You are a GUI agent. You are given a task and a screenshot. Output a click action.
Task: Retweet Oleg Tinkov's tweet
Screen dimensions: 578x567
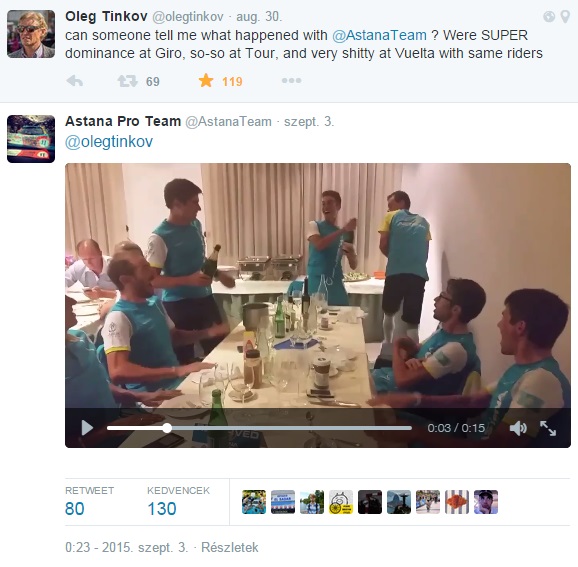[127, 81]
